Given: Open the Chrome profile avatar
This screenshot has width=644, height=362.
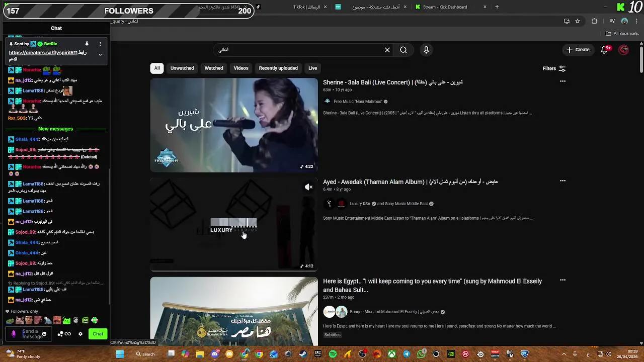Looking at the screenshot, I should pos(624,21).
